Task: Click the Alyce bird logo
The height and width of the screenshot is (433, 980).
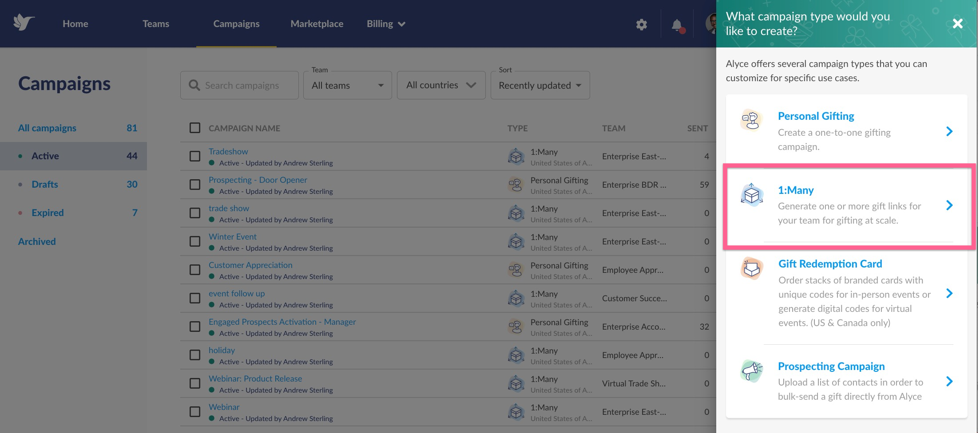Action: pos(24,22)
